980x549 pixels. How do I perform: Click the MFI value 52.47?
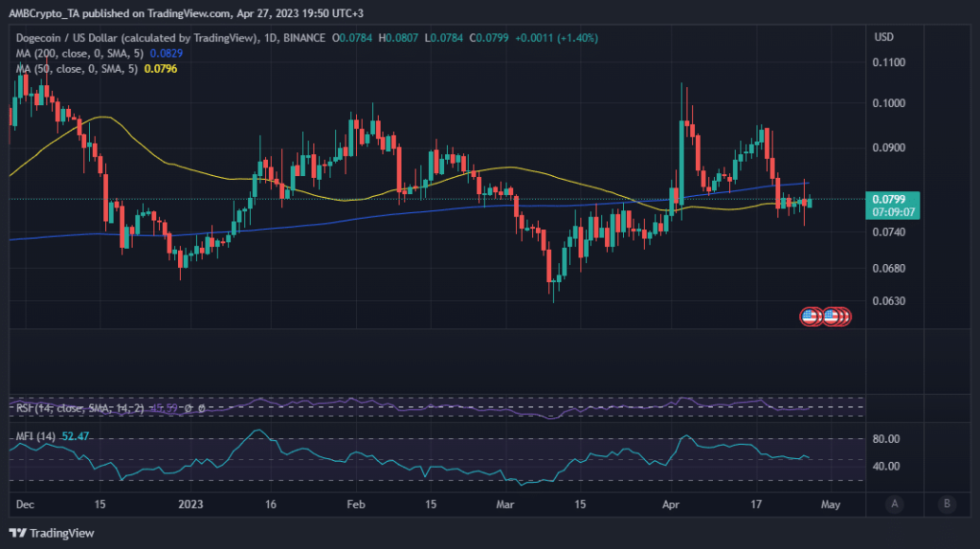pyautogui.click(x=75, y=436)
